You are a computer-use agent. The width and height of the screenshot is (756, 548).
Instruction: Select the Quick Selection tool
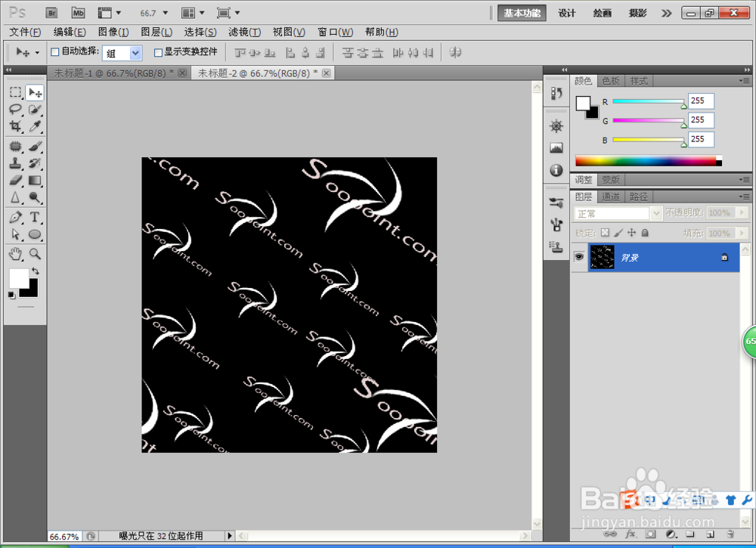(35, 110)
